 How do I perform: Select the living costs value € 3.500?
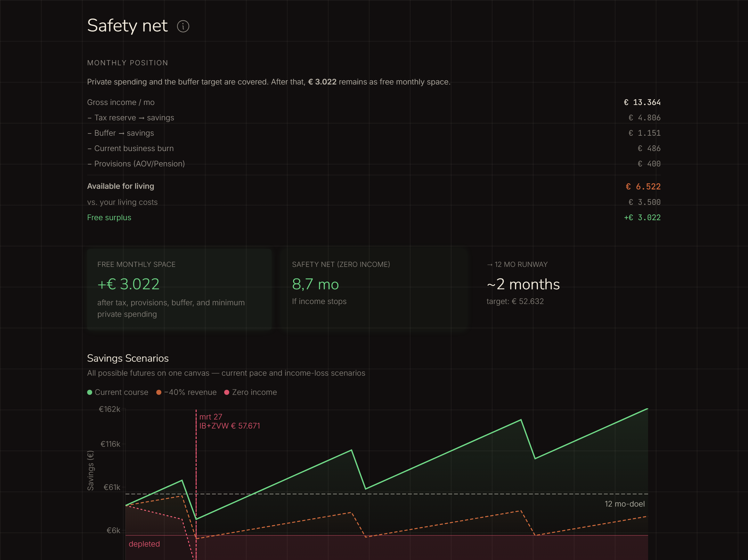(644, 202)
